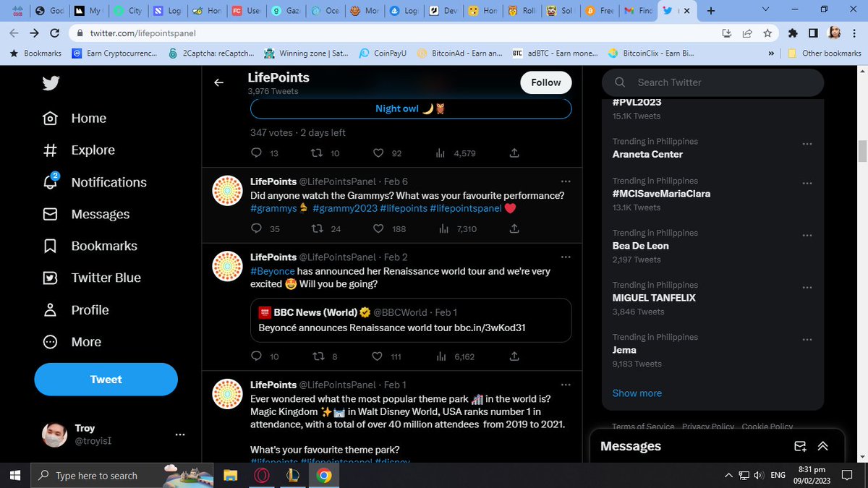Open more options on Beyonce tweet

pyautogui.click(x=566, y=257)
